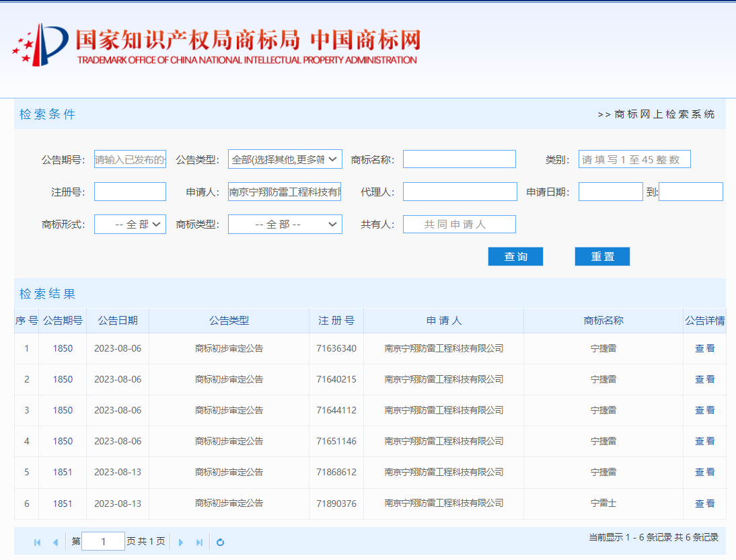This screenshot has width=736, height=560.
Task: Click the page number box
Action: click(x=103, y=542)
